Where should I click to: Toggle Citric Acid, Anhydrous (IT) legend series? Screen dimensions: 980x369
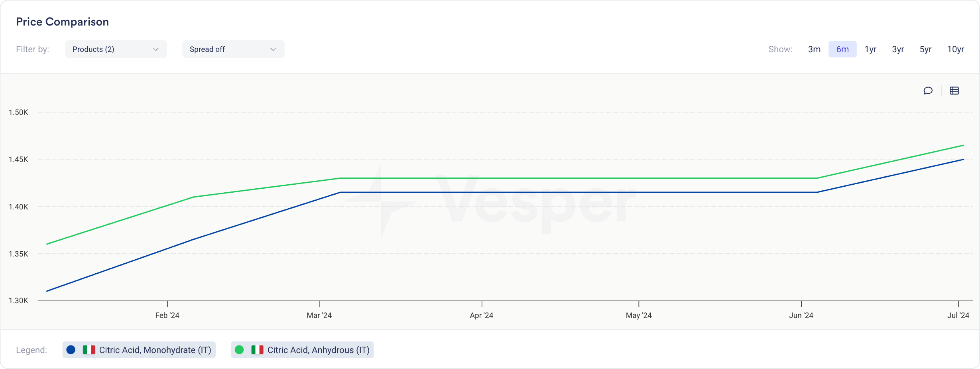pyautogui.click(x=302, y=350)
